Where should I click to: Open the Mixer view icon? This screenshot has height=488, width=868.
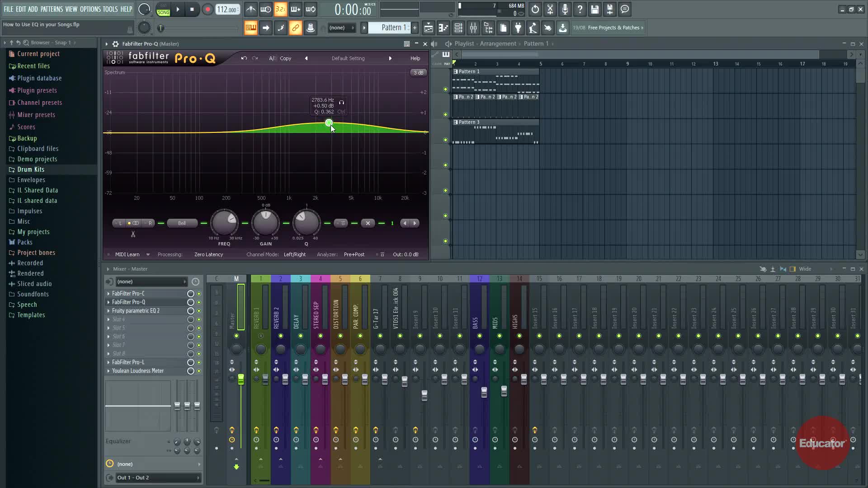point(473,28)
